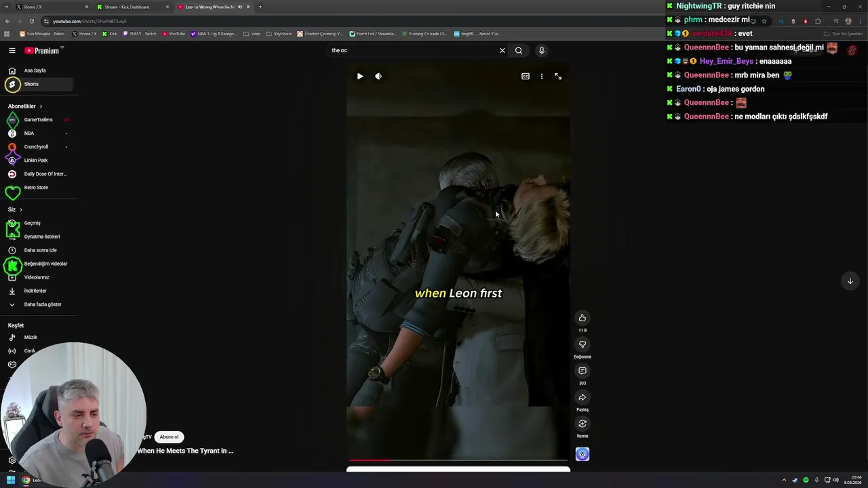Open Videolarınız page
The height and width of the screenshot is (488, 868).
(38, 277)
